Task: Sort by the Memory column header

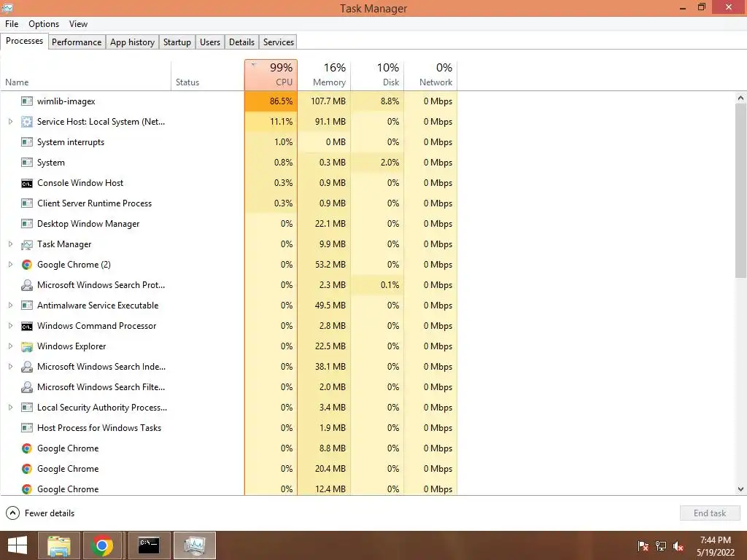Action: pyautogui.click(x=324, y=75)
